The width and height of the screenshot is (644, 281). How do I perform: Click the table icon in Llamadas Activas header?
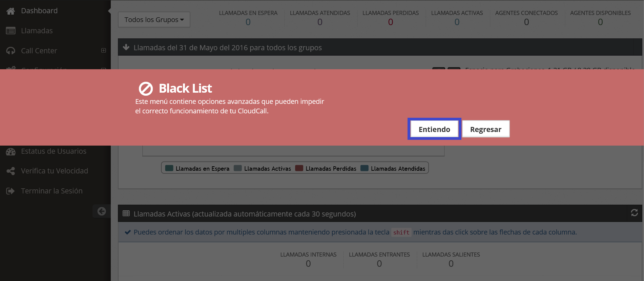point(126,213)
